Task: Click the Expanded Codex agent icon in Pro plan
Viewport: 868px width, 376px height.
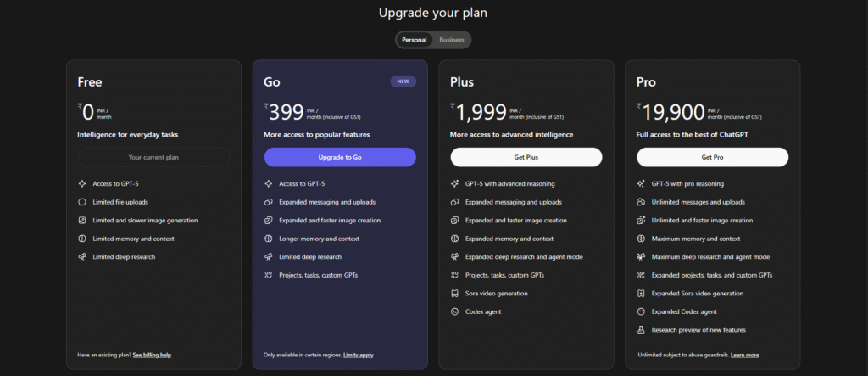Action: [x=641, y=311]
